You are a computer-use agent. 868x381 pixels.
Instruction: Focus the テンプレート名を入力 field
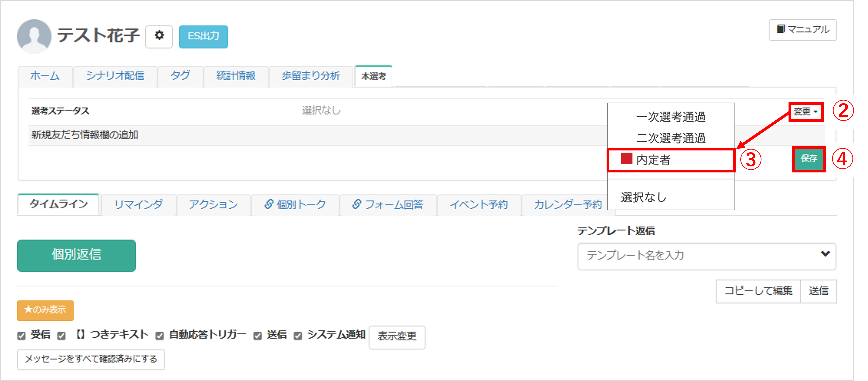[x=707, y=256]
